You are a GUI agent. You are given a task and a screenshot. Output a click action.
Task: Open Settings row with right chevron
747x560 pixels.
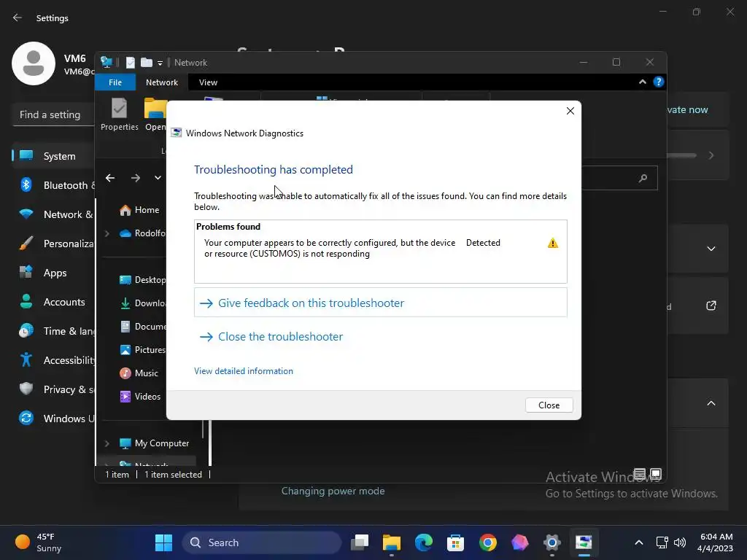[711, 155]
